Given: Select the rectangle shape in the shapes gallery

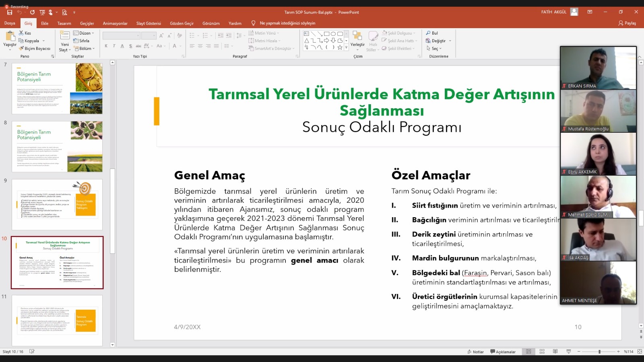Looking at the screenshot, I should click(x=326, y=34).
